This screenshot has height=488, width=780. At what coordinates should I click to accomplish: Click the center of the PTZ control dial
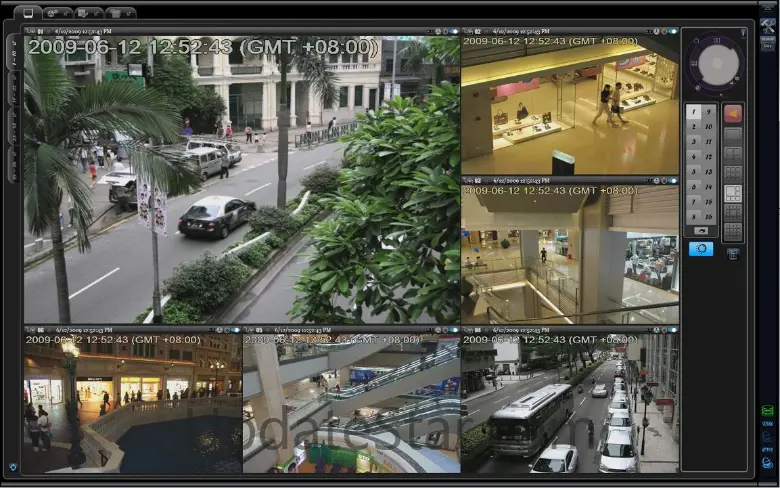717,64
